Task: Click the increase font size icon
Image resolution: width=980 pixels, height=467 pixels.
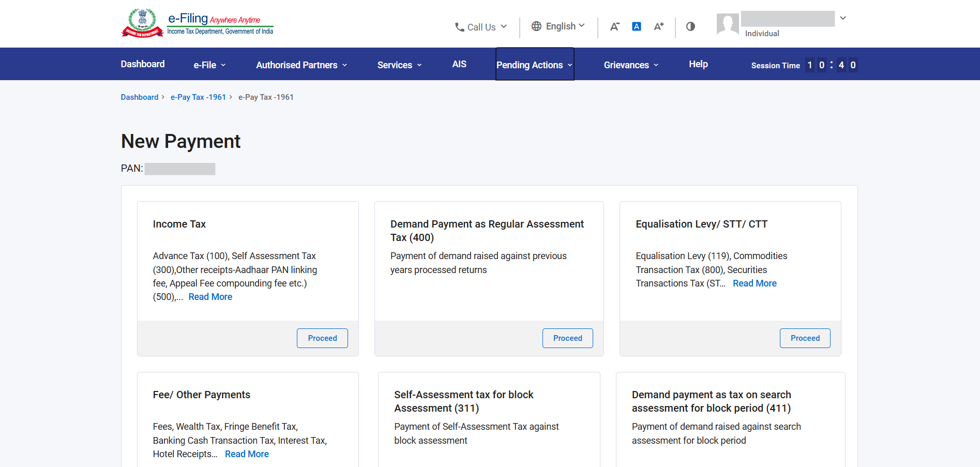Action: coord(658,26)
